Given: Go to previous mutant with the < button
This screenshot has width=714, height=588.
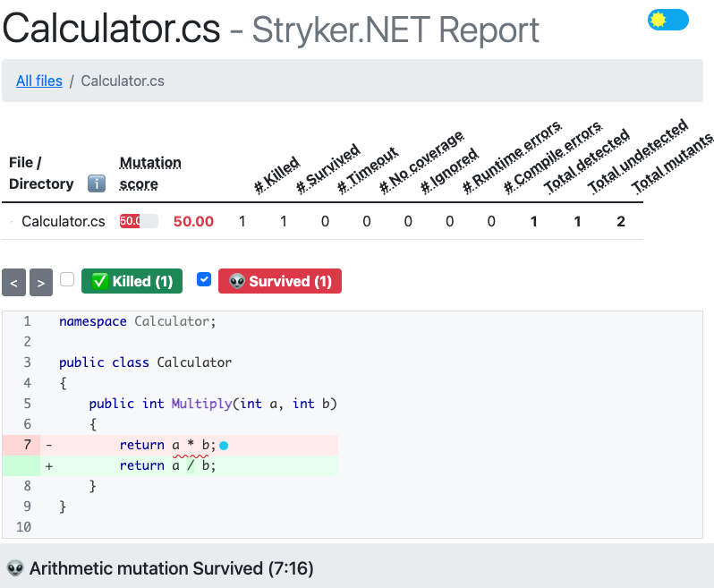Looking at the screenshot, I should pyautogui.click(x=13, y=283).
